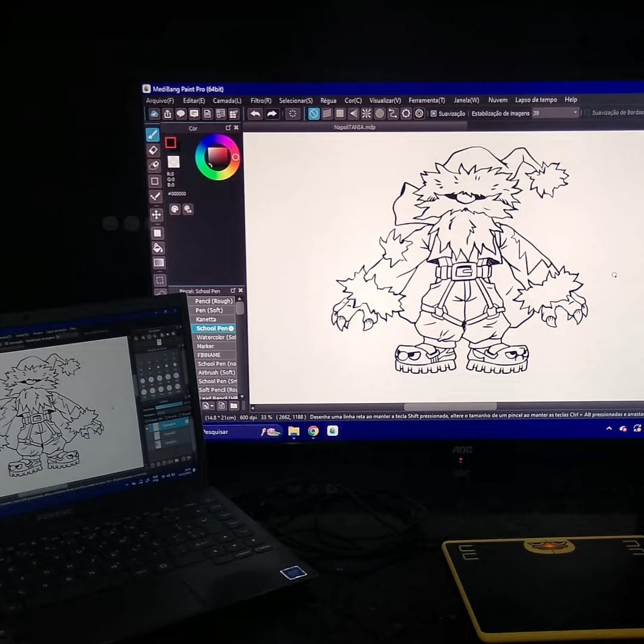
Task: Click the panel edit icon in toolbar
Action: coord(234,114)
